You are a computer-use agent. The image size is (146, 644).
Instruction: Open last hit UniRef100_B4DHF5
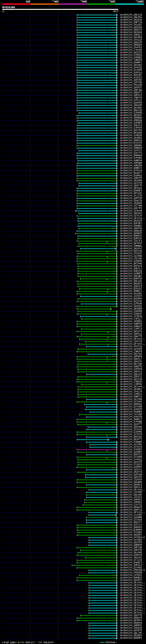[x=131, y=638]
